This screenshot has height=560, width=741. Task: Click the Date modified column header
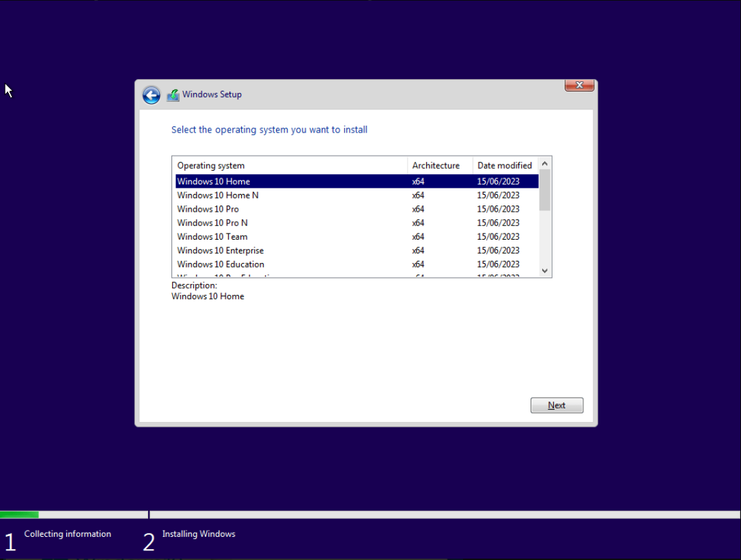(505, 165)
